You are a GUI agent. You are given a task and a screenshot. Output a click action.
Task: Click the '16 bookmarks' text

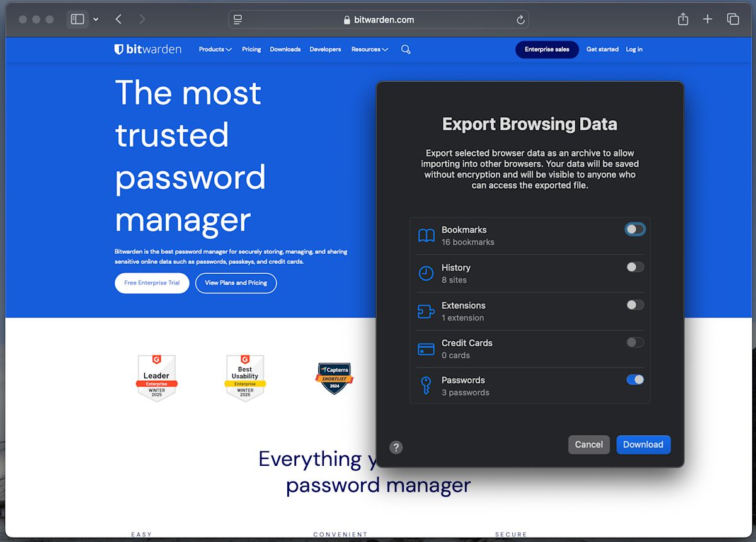(x=468, y=242)
